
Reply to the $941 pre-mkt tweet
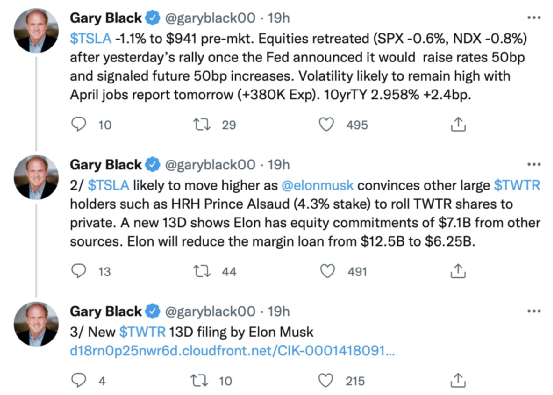78,124
